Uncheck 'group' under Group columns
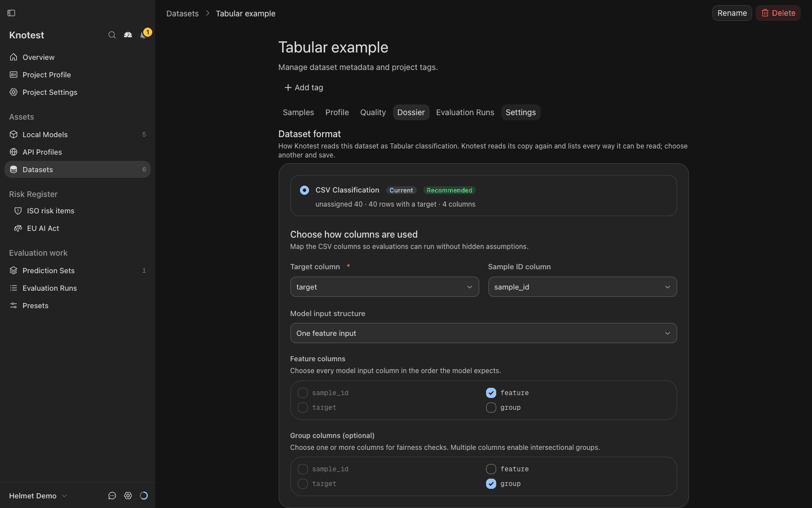812x508 pixels. coord(491,484)
